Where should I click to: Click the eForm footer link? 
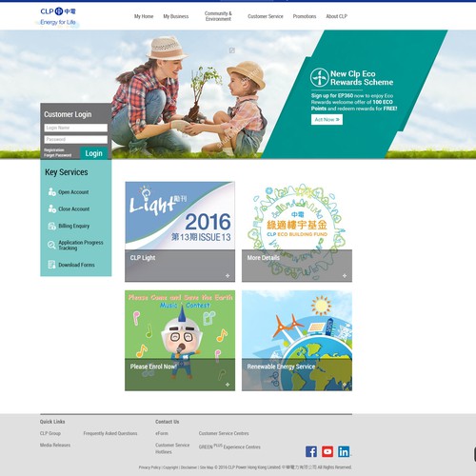[162, 433]
